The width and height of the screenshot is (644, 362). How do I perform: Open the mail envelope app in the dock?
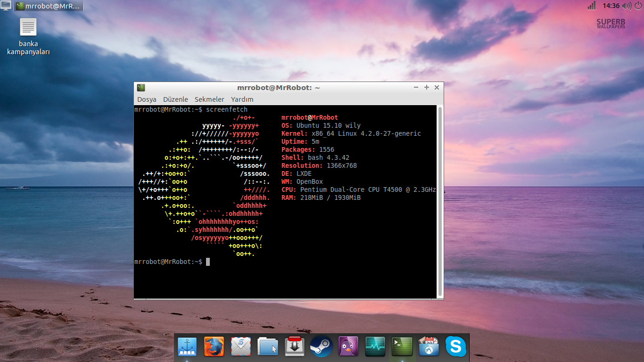click(241, 347)
